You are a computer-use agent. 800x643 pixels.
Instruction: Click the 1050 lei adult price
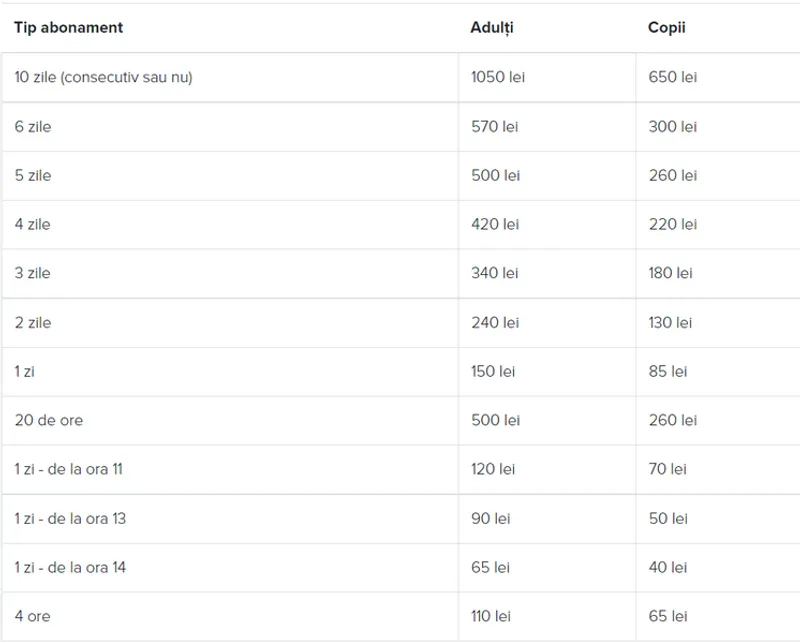(x=497, y=77)
